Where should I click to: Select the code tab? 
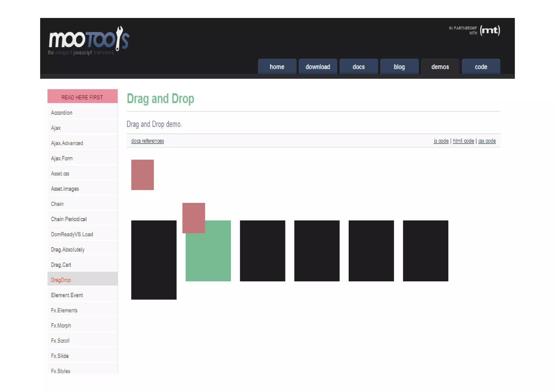coord(481,67)
